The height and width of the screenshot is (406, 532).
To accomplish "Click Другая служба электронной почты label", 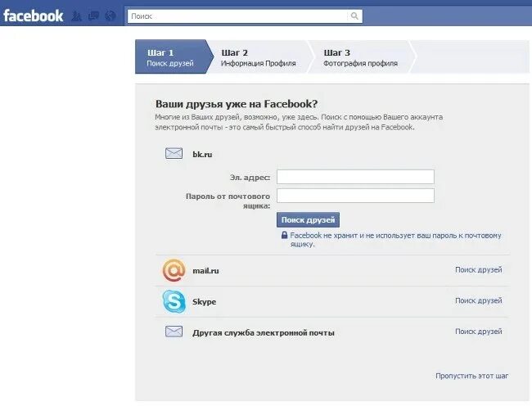I will point(264,332).
